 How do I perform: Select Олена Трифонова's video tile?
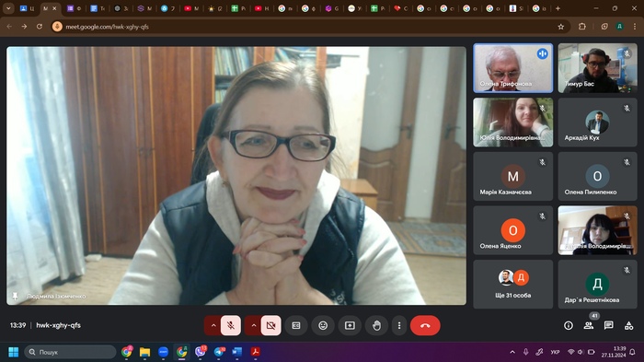(x=513, y=68)
